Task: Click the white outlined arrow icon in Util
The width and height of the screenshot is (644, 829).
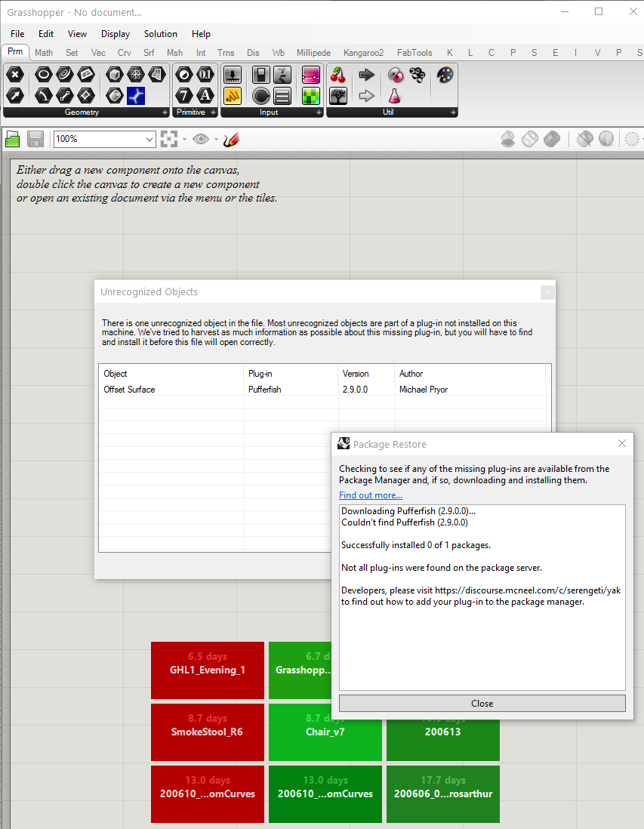Action: (366, 96)
